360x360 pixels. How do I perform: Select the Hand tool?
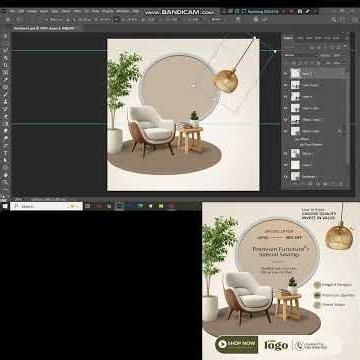(x=6, y=175)
